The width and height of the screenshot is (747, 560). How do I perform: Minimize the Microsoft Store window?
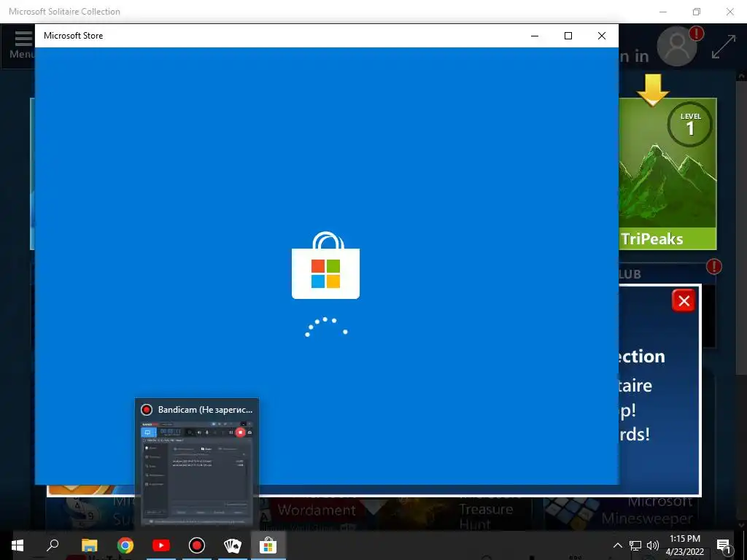[x=535, y=36]
